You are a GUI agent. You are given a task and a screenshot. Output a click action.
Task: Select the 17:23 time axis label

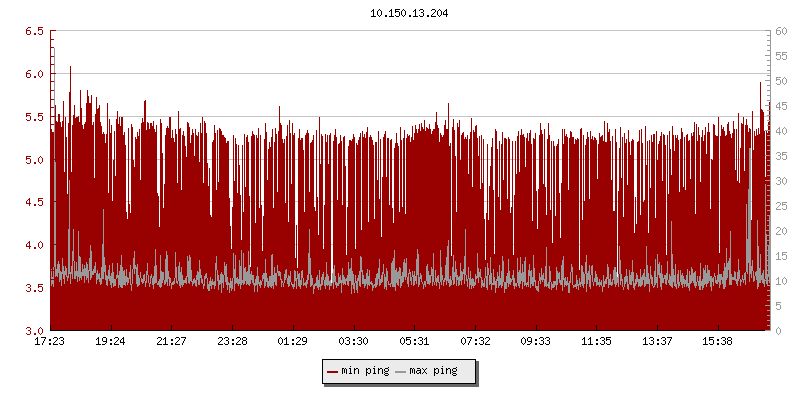[50, 341]
